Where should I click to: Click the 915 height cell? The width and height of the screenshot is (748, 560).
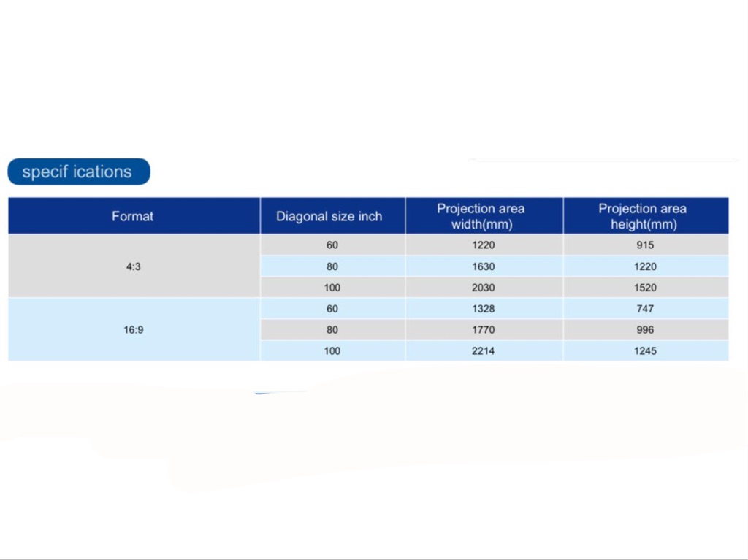coord(645,245)
